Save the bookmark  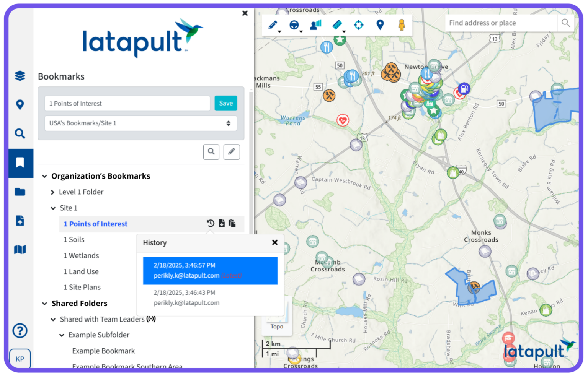[226, 103]
